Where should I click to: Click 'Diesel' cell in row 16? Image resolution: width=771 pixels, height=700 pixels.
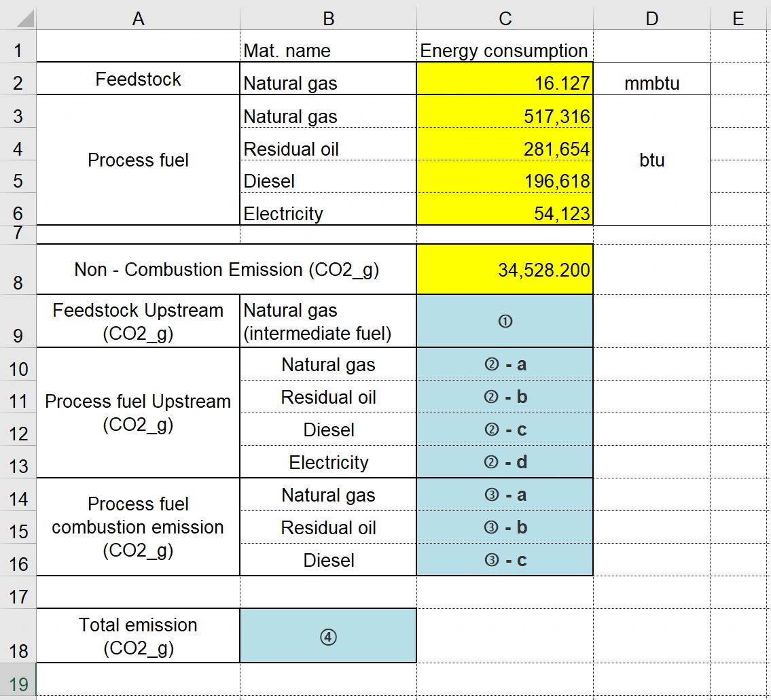click(329, 560)
